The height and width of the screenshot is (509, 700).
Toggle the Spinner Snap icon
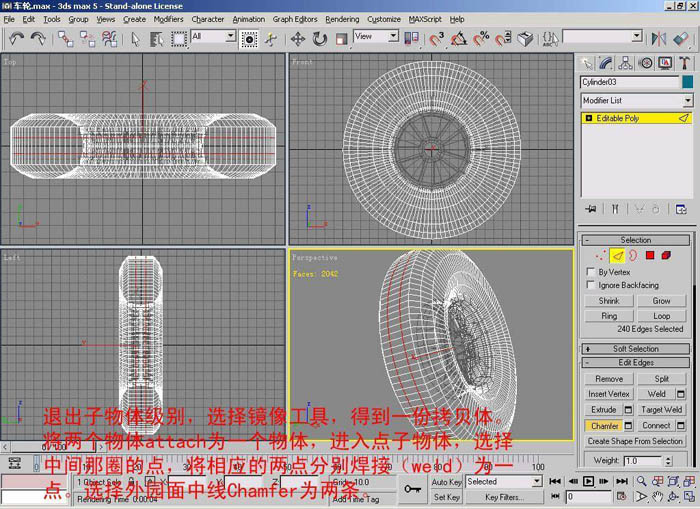coord(503,39)
